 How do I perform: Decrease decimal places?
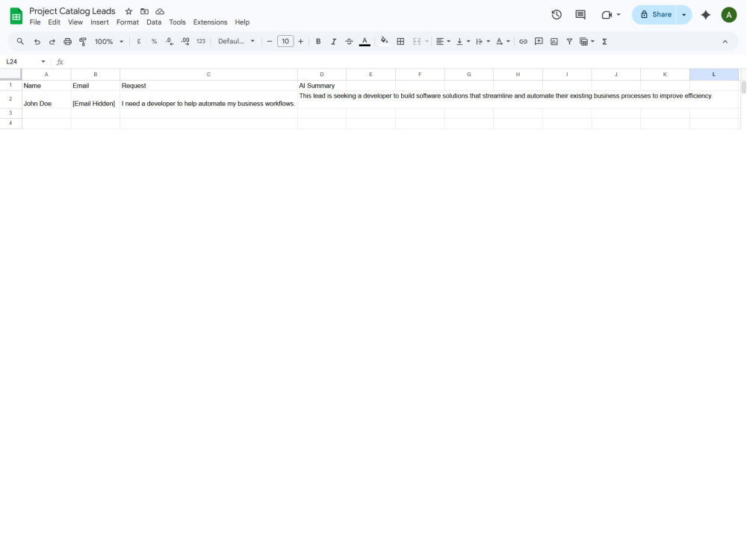click(x=170, y=41)
